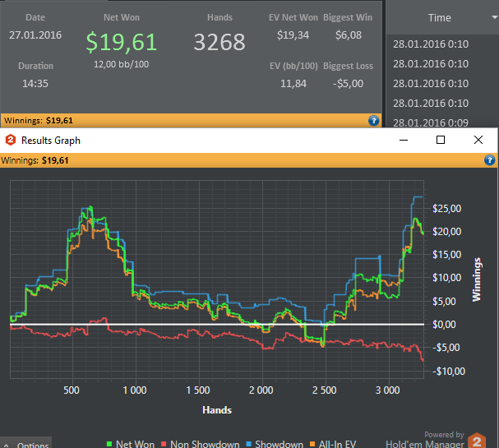
Task: Click the Biggest Win value $6,08
Action: pos(349,35)
